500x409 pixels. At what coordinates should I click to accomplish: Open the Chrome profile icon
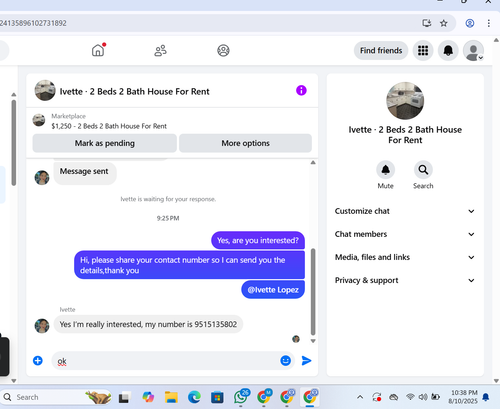(x=470, y=23)
